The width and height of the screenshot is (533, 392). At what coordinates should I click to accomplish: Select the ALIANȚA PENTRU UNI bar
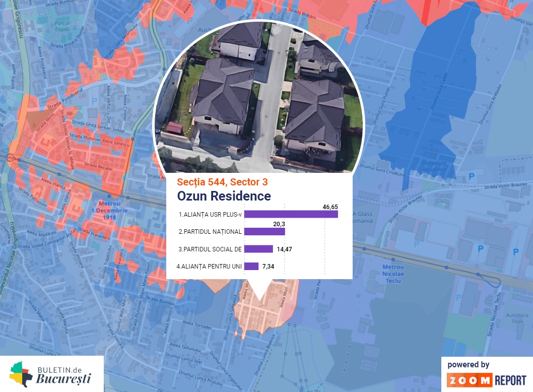[x=251, y=266]
